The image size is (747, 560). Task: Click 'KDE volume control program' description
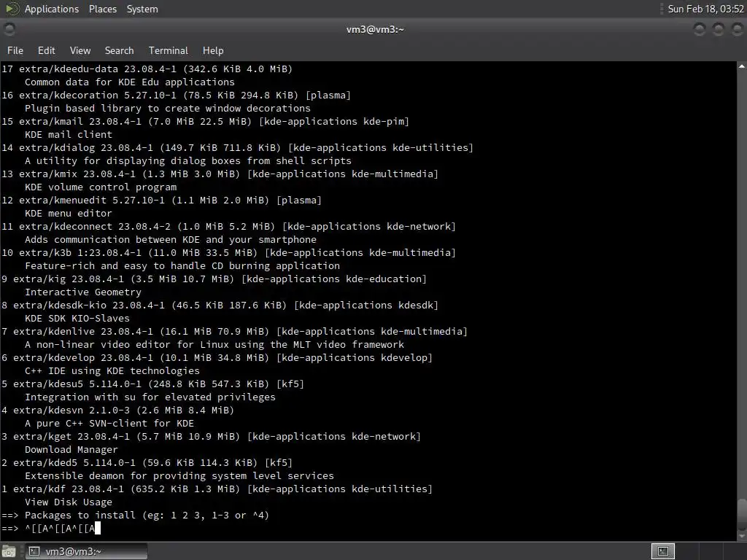tap(101, 187)
